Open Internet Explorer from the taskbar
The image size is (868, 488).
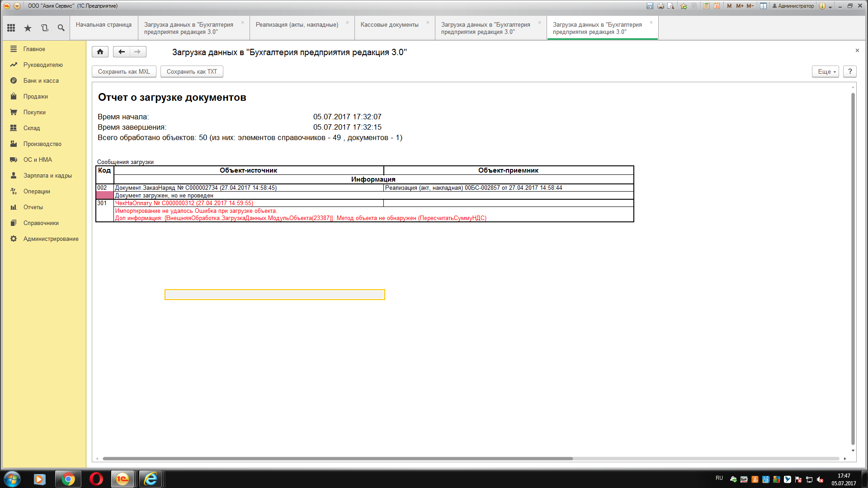(x=151, y=479)
